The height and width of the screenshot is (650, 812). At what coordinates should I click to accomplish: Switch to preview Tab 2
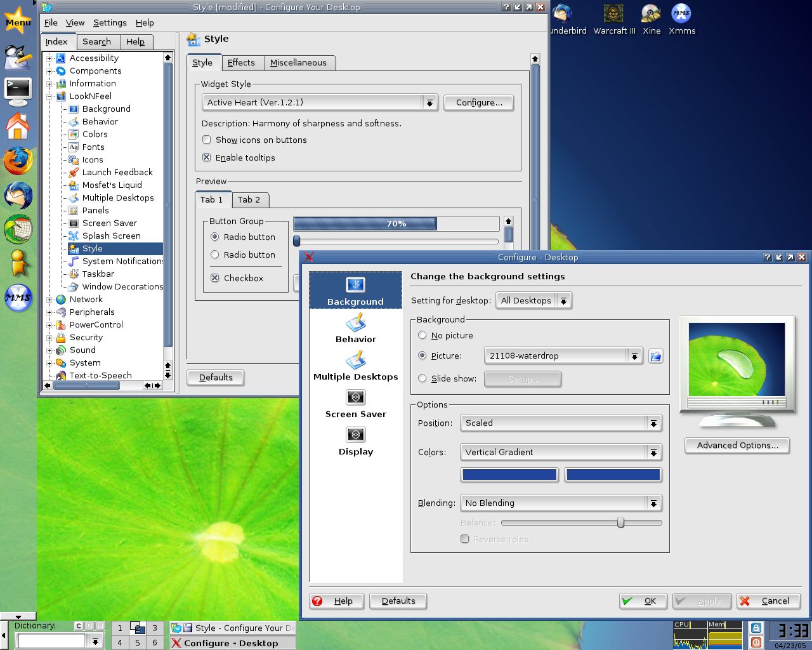[x=249, y=199]
